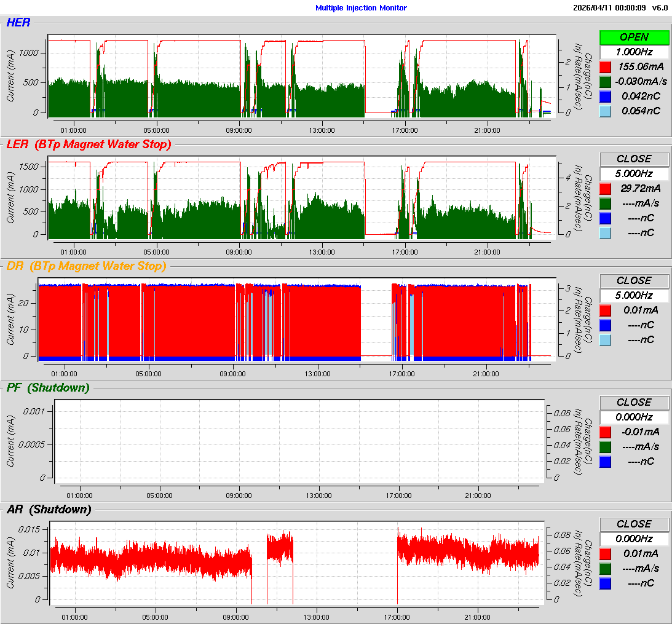
Task: Click the LER (BTp Magnet Water Stop) heading
Action: pos(89,144)
